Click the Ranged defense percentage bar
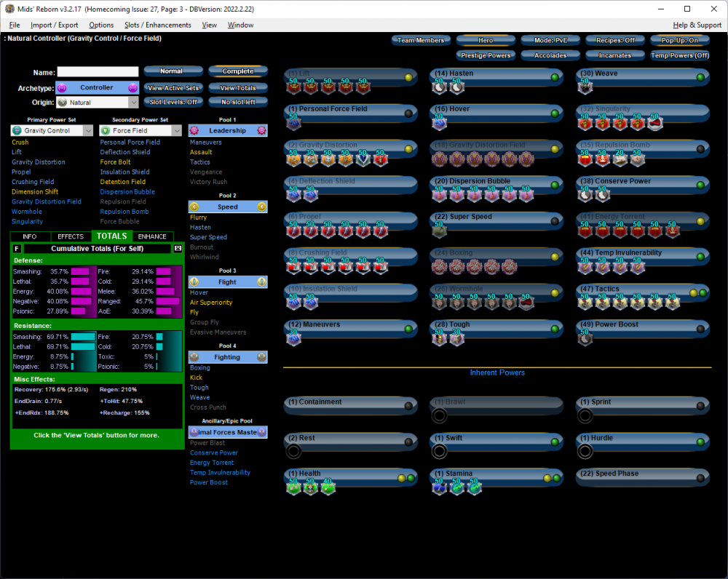Viewport: 728px width, 579px height. 167,301
